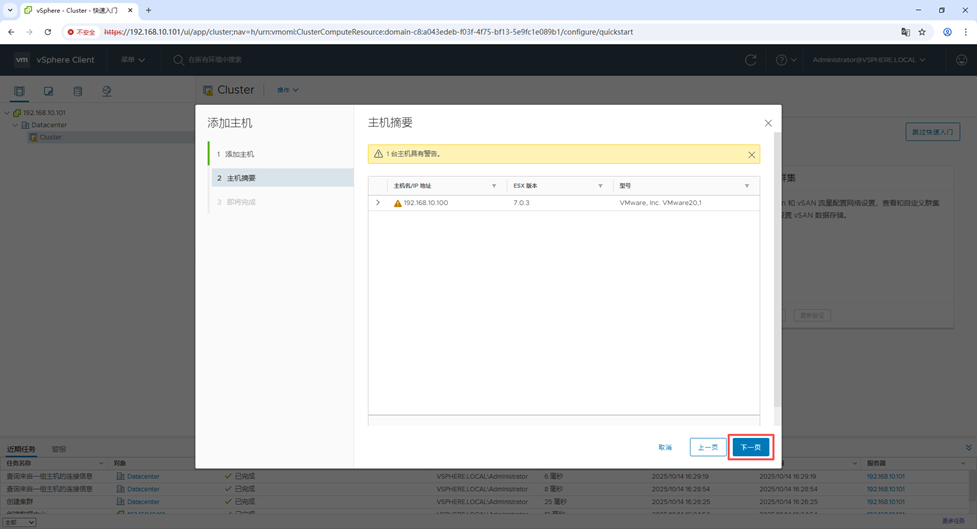This screenshot has width=977, height=529.
Task: Filter the ESX version column
Action: tap(600, 186)
